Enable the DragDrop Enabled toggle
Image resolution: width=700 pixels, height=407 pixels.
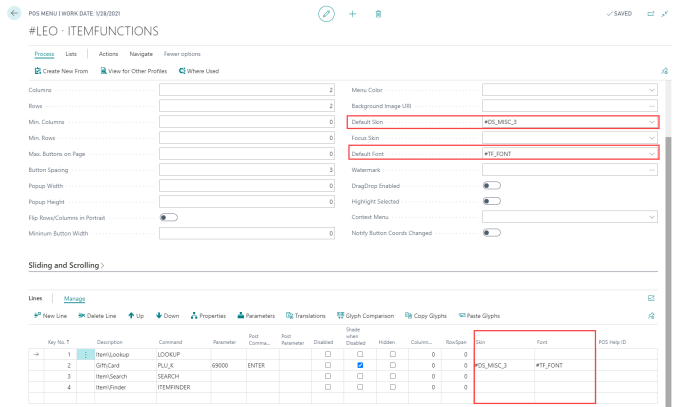tap(492, 185)
